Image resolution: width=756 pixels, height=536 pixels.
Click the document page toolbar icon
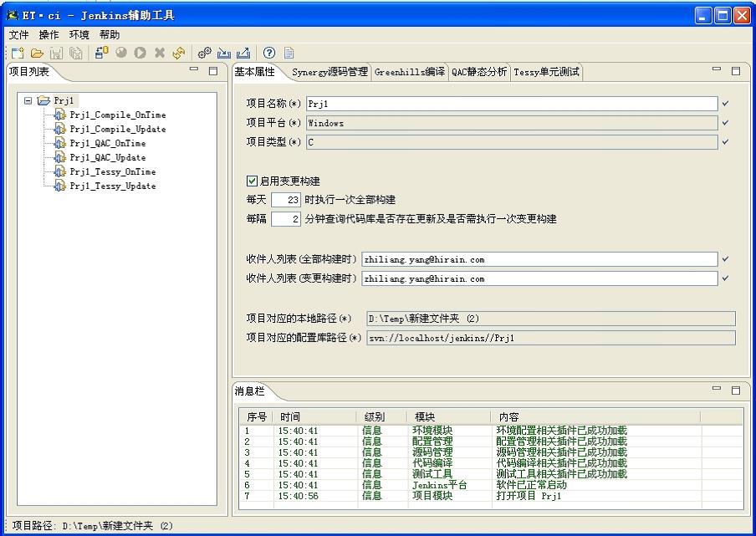click(289, 53)
